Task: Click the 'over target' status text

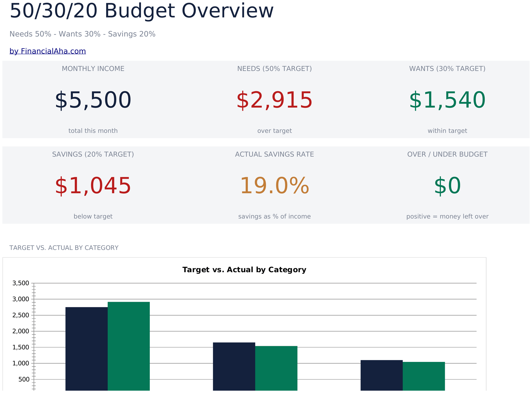Action: 275,131
